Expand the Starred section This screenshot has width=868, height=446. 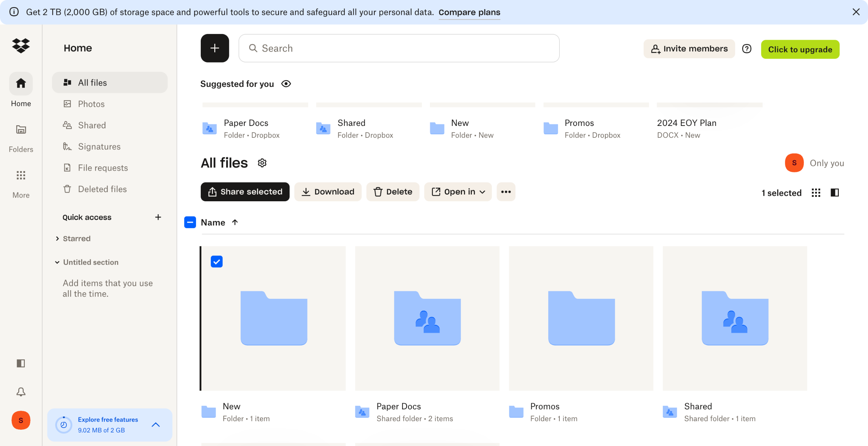click(x=57, y=239)
